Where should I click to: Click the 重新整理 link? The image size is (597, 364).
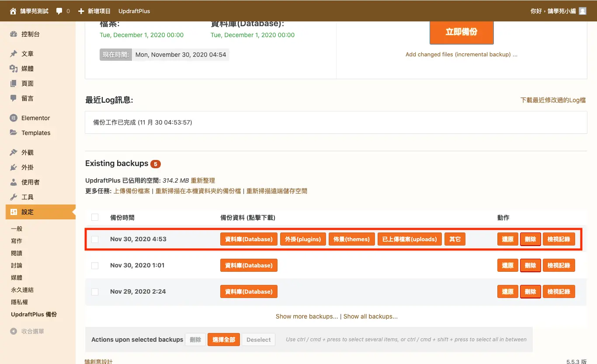203,180
